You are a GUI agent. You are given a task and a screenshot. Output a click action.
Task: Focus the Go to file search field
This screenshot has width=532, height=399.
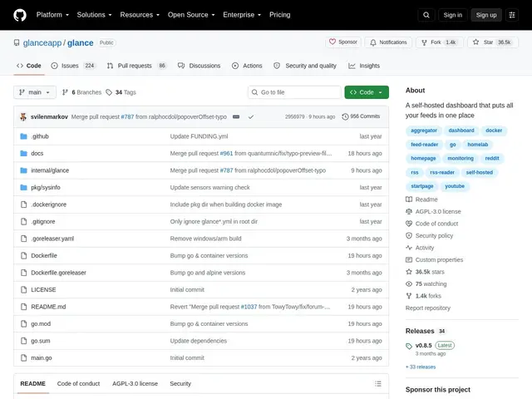(x=294, y=92)
